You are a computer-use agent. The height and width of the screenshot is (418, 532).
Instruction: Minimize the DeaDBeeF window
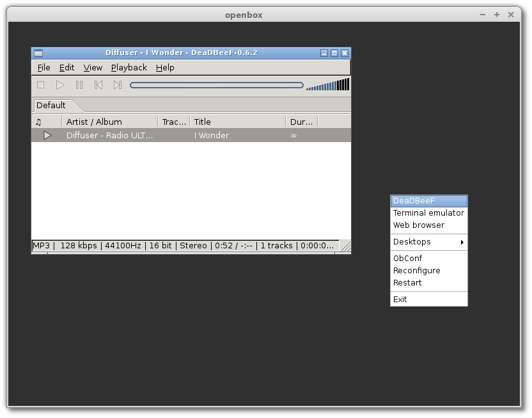[x=324, y=53]
